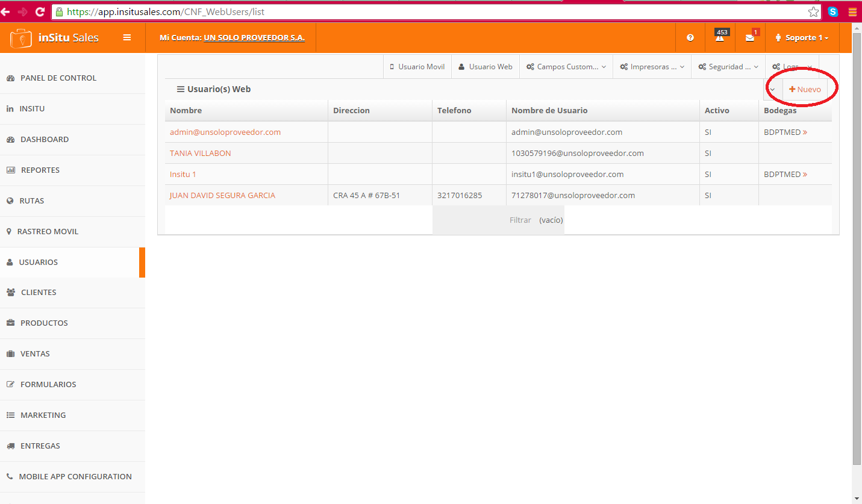This screenshot has height=504, width=862.
Task: Bookmark page with the star icon
Action: 813,11
